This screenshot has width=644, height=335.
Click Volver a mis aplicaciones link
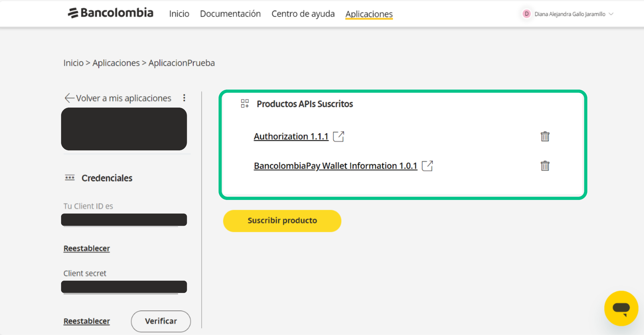tap(124, 98)
